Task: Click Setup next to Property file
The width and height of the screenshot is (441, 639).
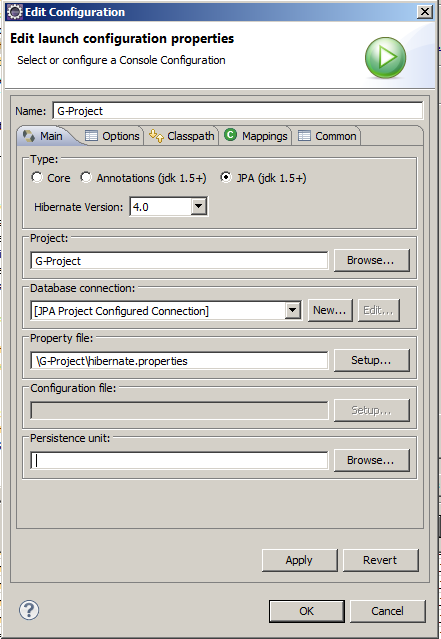Action: (371, 360)
